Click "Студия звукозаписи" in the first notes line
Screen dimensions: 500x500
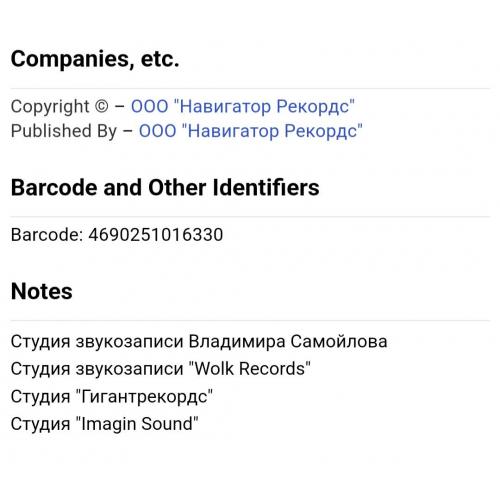[x=97, y=342]
